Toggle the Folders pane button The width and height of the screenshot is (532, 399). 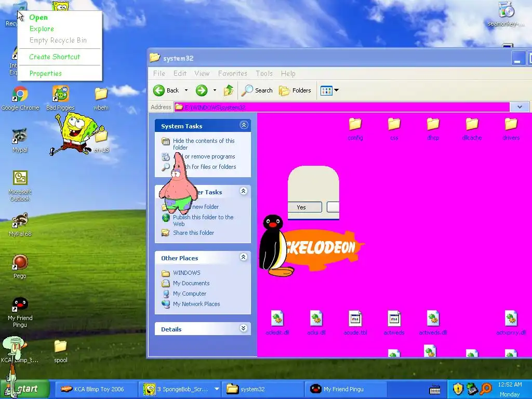coord(295,90)
